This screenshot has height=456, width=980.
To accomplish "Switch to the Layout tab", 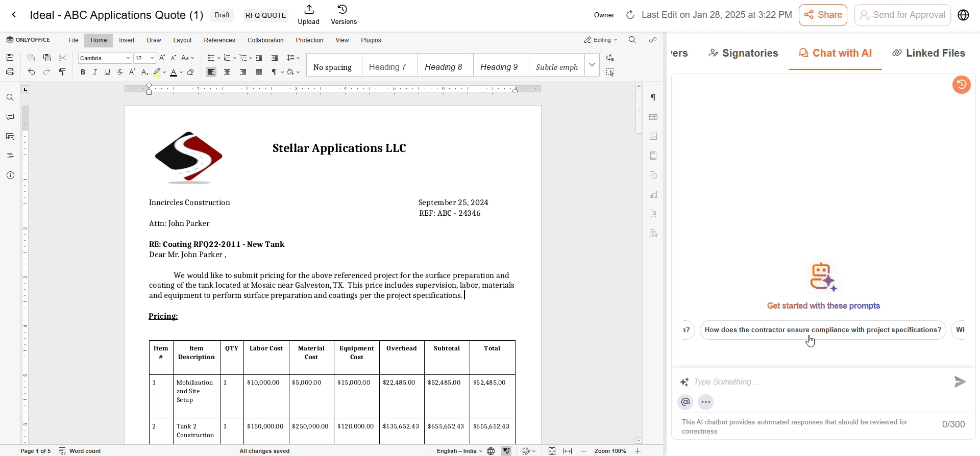I will pyautogui.click(x=182, y=40).
